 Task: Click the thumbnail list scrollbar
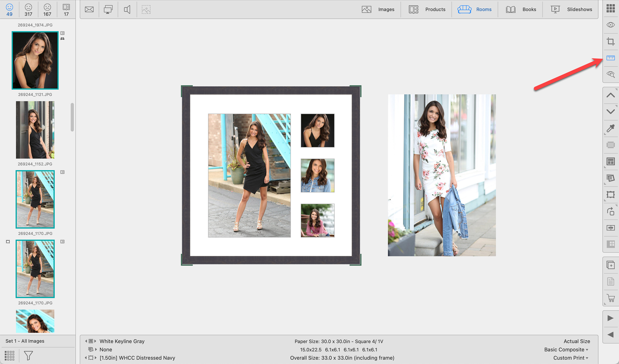(72, 117)
